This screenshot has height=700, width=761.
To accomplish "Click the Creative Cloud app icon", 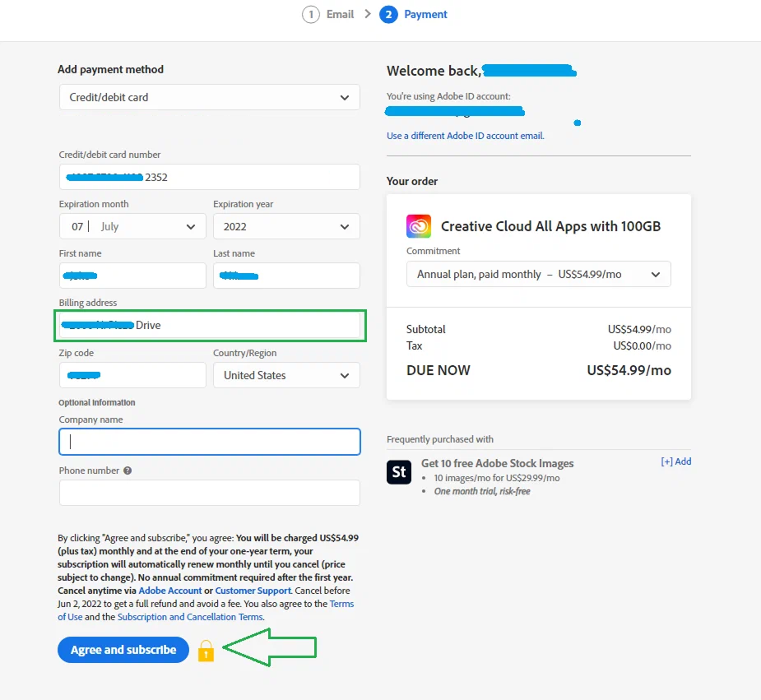I will click(419, 226).
